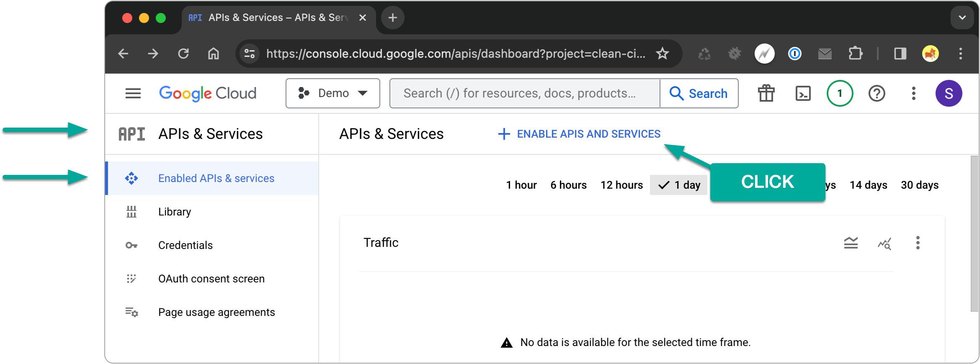980x364 pixels.
Task: Open Library in the sidebar
Action: [213, 212]
